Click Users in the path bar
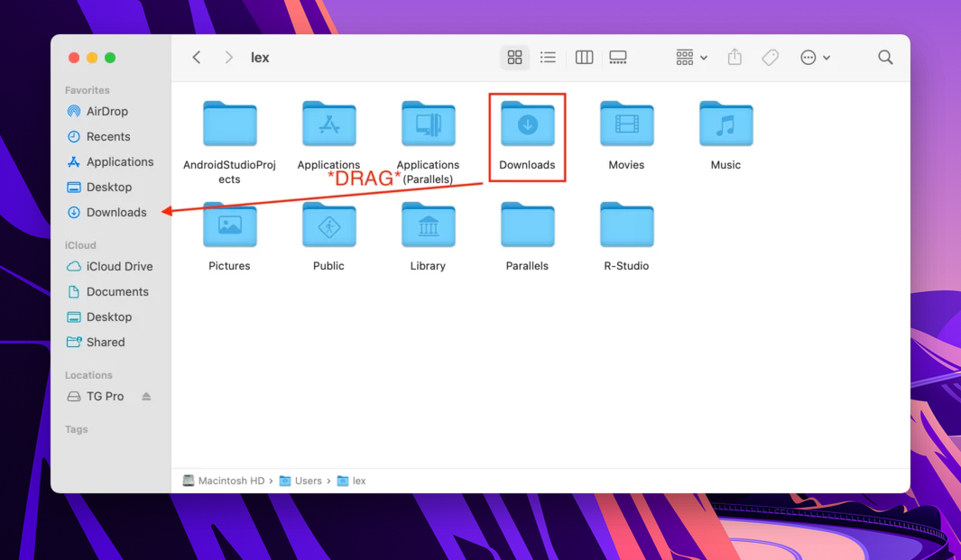 click(300, 481)
